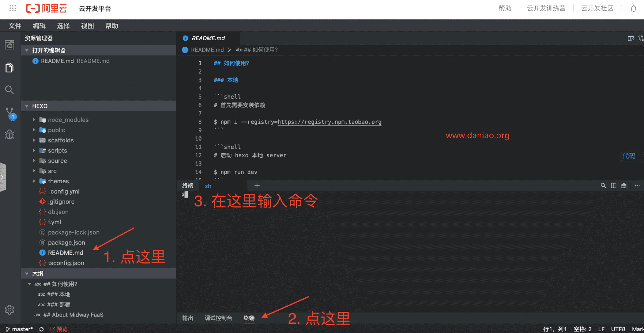Clear the terminal with the trash icon
The image size is (644, 333).
click(x=624, y=186)
